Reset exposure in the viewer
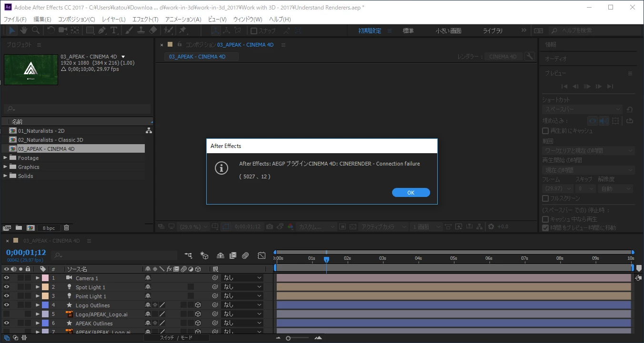Screen dimensions: 644x343 coord(492,227)
